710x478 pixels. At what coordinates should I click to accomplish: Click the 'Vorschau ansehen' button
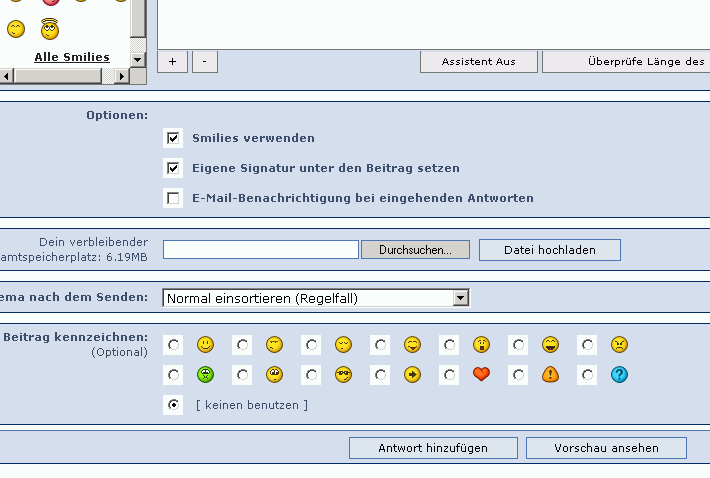606,448
